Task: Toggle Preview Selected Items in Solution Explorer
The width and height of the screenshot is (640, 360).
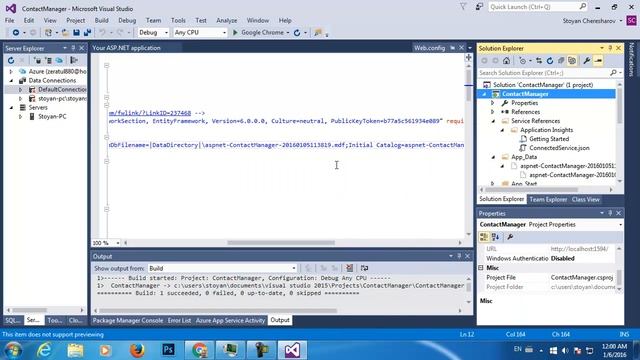Action: pos(598,61)
